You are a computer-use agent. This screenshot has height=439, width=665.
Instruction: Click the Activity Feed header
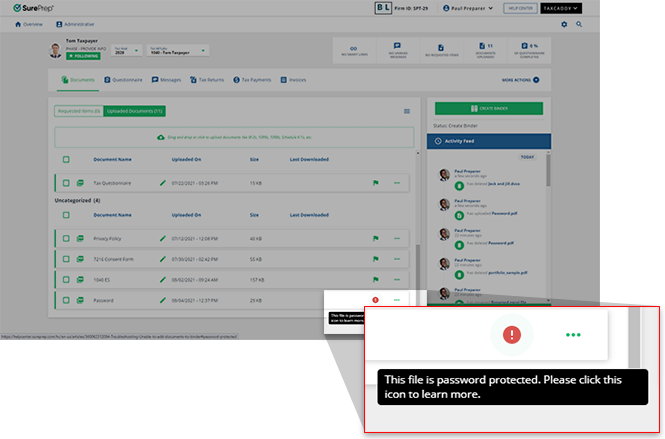click(489, 141)
